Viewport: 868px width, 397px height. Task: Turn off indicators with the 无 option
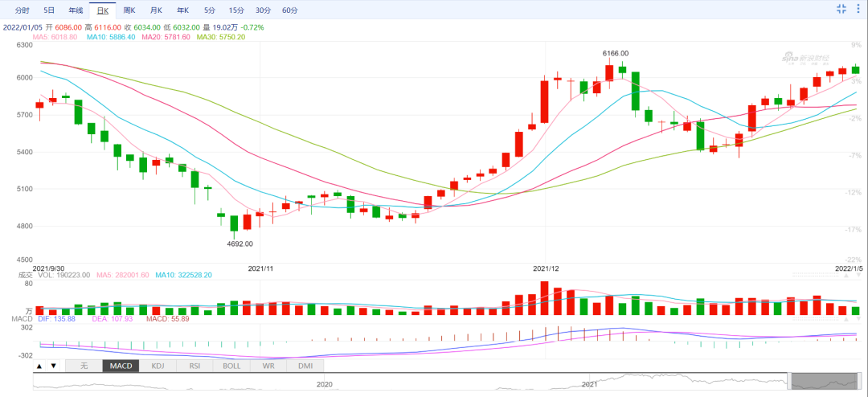click(x=83, y=366)
